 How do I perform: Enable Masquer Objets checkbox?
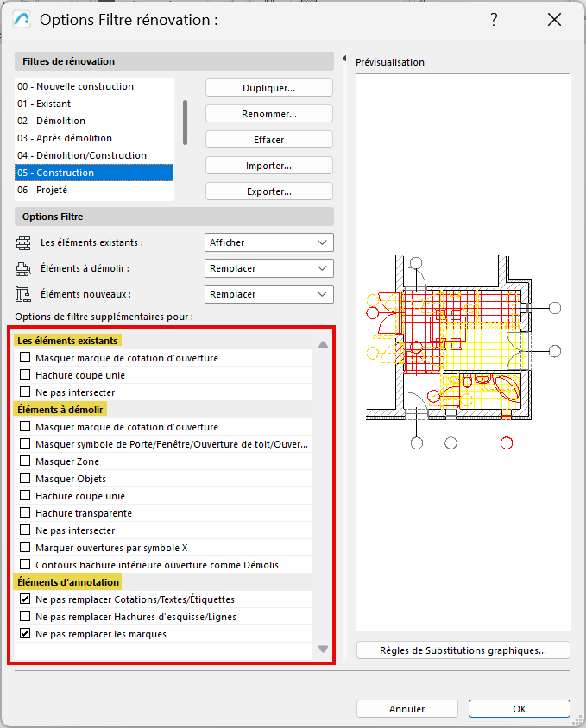pos(25,478)
